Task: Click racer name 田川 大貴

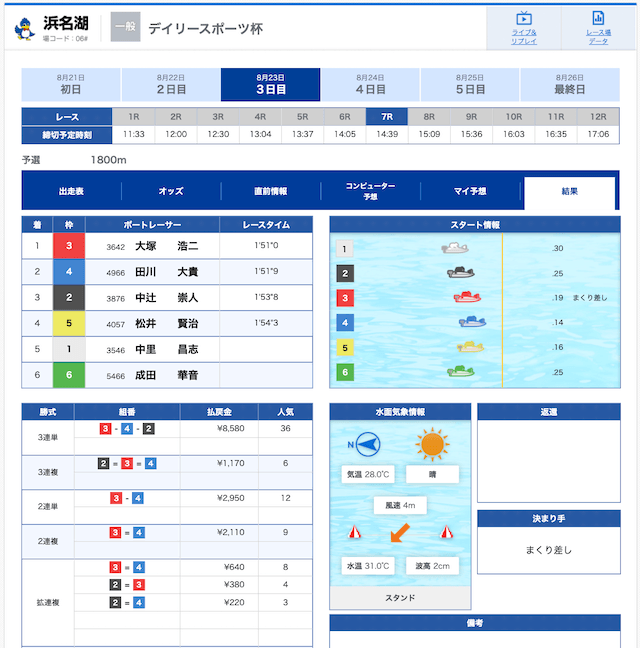Action: pyautogui.click(x=167, y=272)
